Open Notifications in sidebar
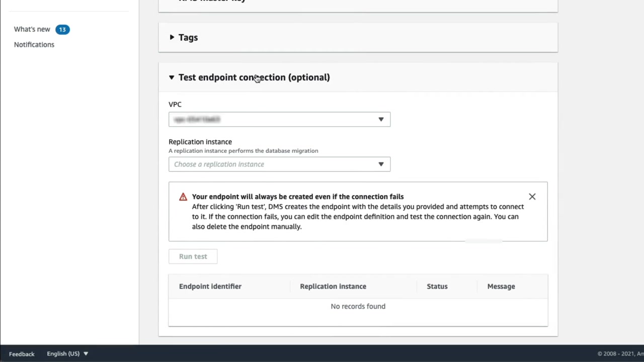This screenshot has width=644, height=362. click(x=34, y=45)
